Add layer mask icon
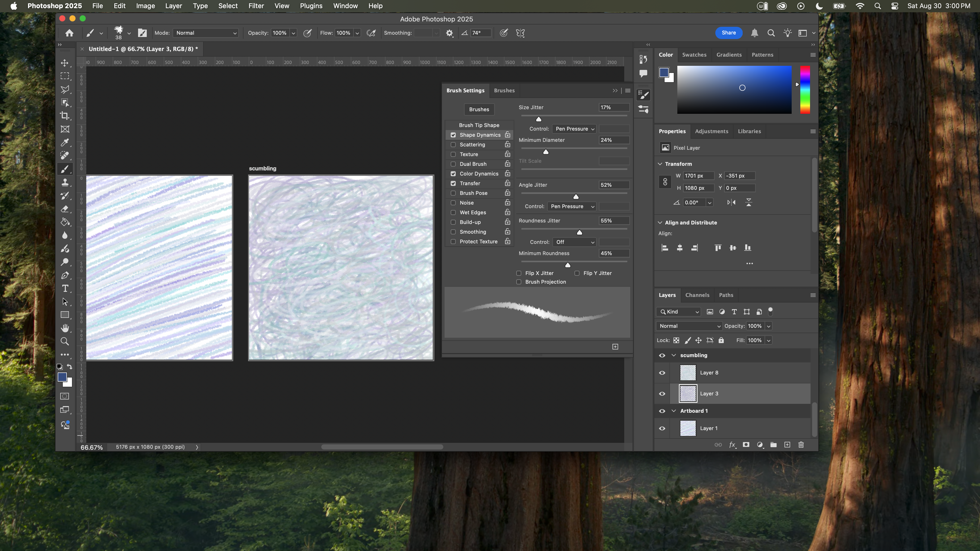Viewport: 980px width, 551px height. 746,445
